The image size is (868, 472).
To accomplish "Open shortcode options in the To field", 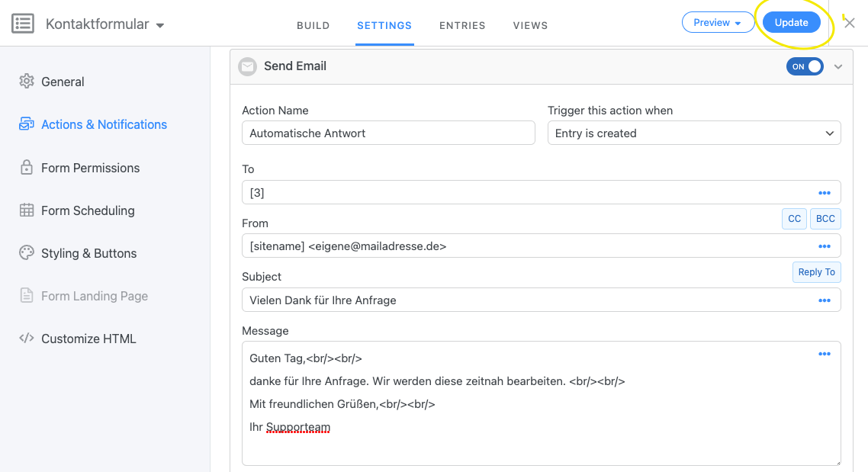I will pyautogui.click(x=824, y=193).
